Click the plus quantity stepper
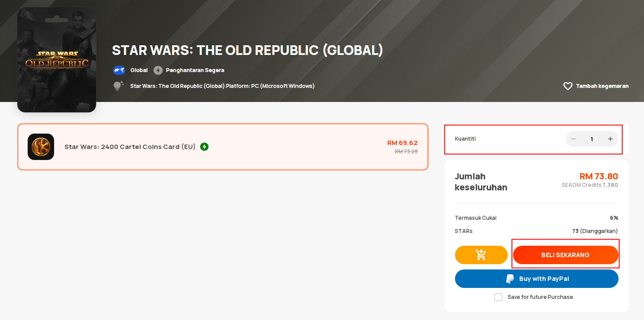This screenshot has width=644, height=320. [610, 139]
